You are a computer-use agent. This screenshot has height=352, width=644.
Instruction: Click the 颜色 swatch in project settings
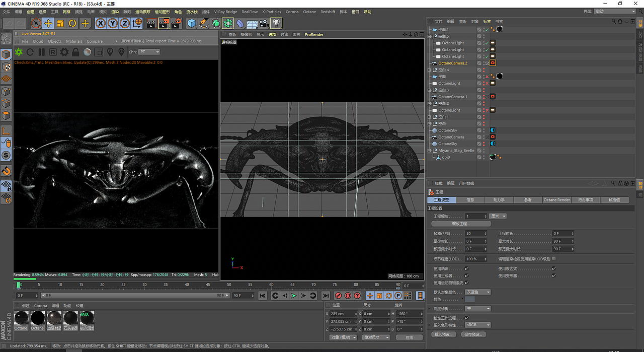(x=470, y=299)
